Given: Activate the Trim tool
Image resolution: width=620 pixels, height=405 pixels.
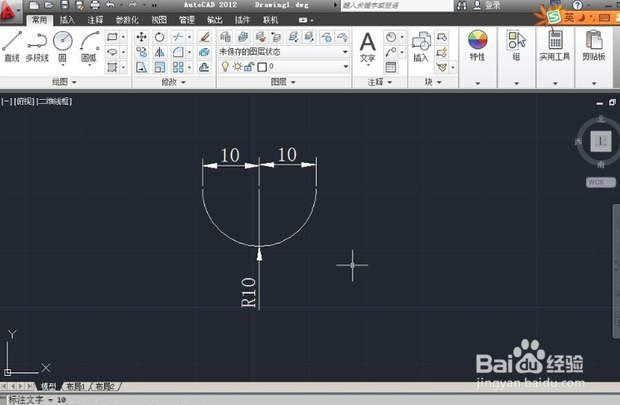Looking at the screenshot, I should (x=178, y=37).
